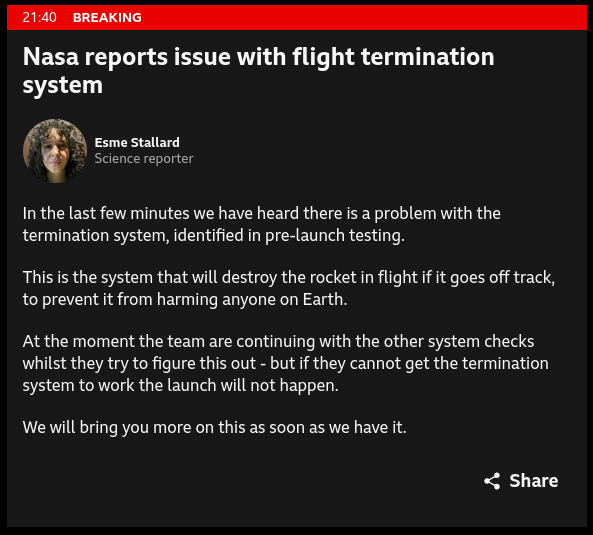The image size is (593, 535).
Task: Click the word 'system' on the headline's second line
Action: 63,85
